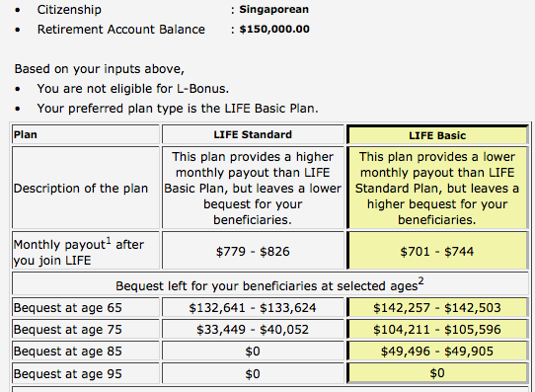Screen dimensions: 535x392
Task: Click the footnote 2 superscript after selected ages
Action: tap(421, 281)
